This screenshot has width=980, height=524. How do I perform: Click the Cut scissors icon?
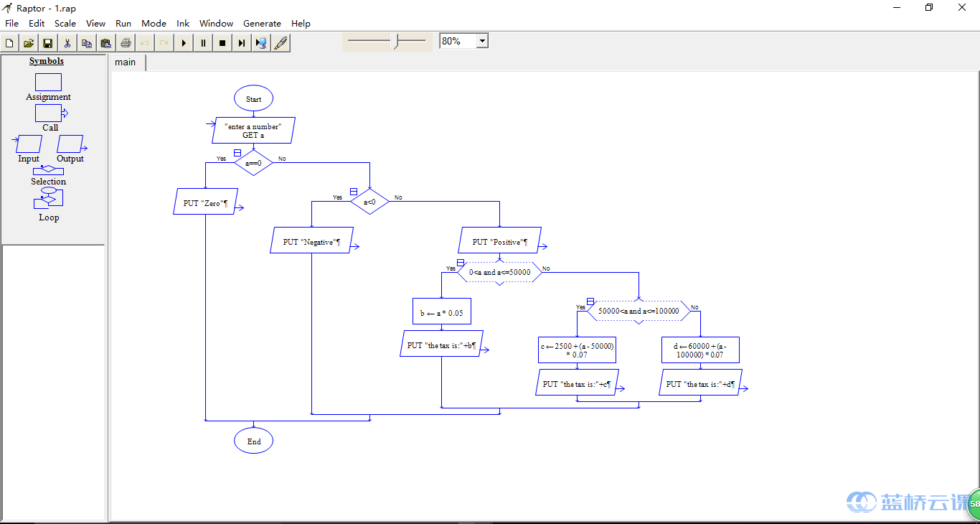pyautogui.click(x=67, y=43)
